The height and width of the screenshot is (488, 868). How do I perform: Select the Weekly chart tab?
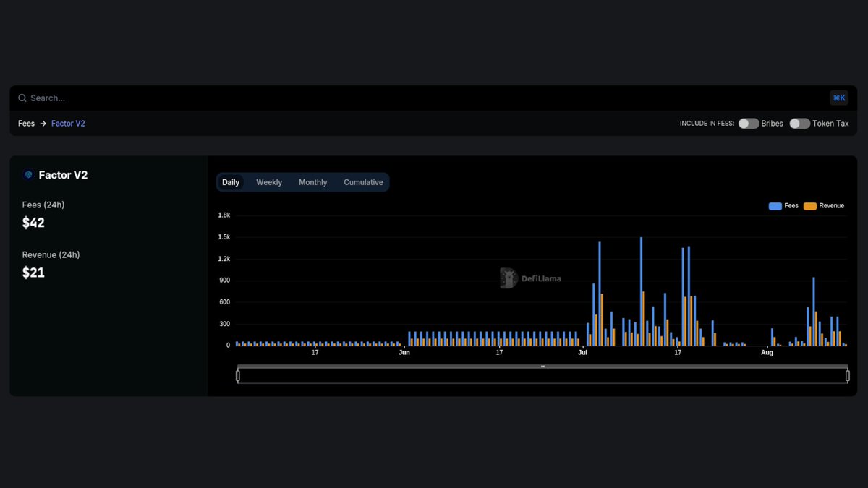(269, 182)
